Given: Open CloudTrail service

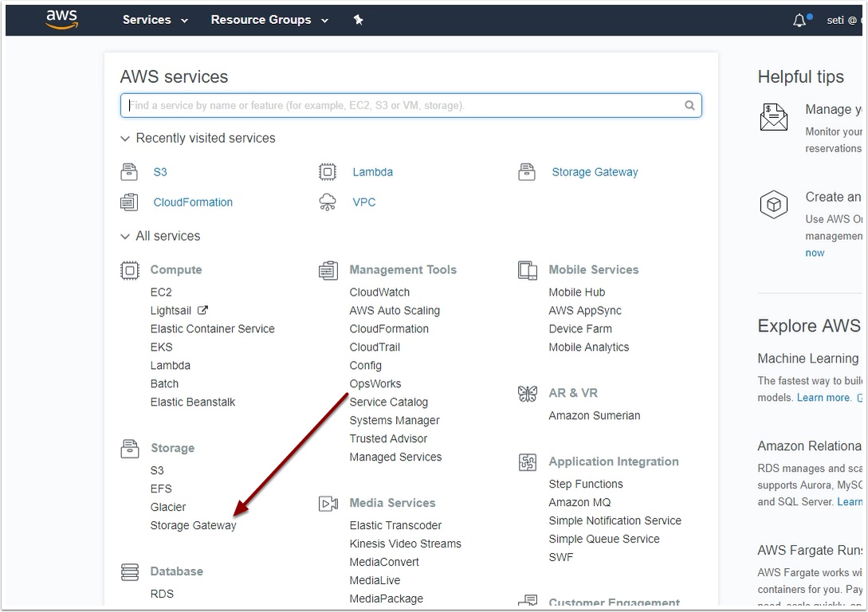Looking at the screenshot, I should point(375,347).
